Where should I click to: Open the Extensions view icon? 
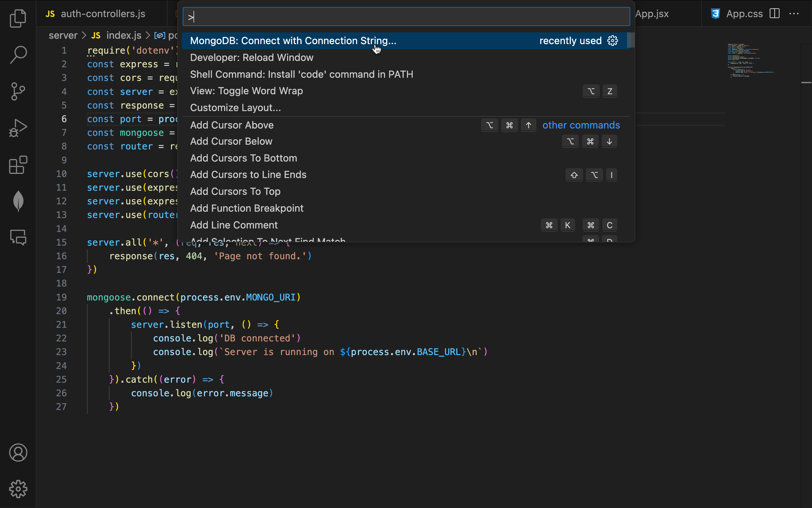[x=18, y=165]
